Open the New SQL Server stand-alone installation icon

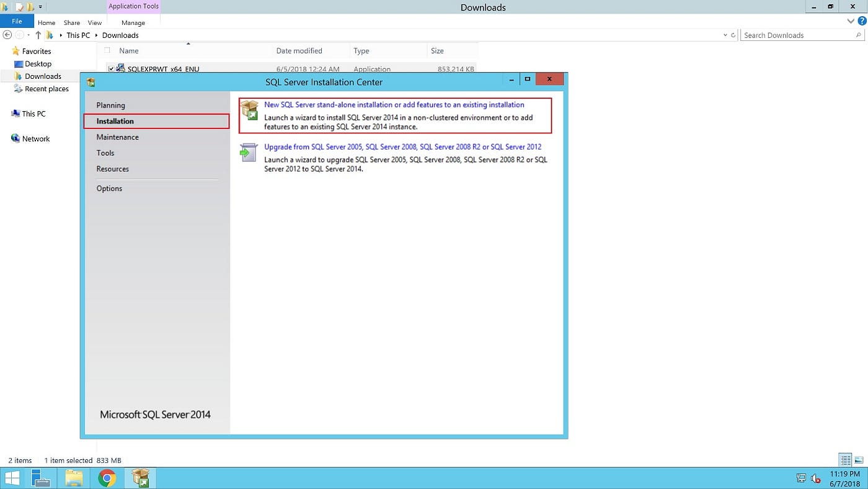249,110
